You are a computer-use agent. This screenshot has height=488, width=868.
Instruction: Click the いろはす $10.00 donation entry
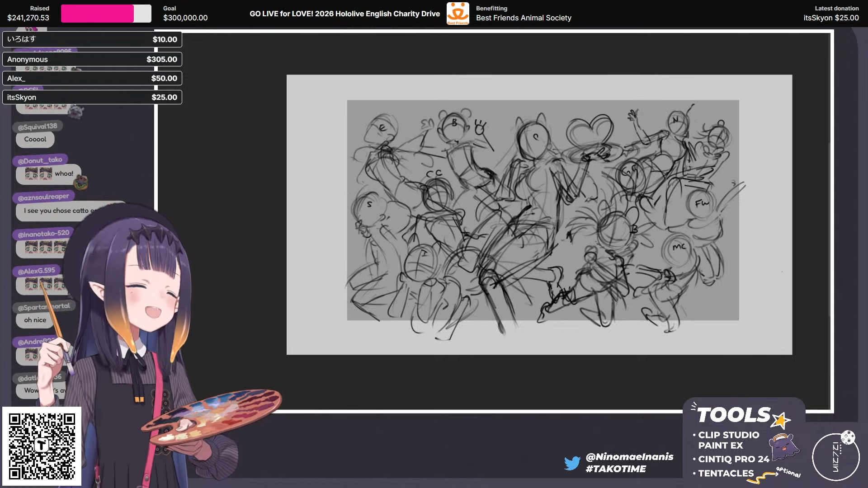coord(92,39)
